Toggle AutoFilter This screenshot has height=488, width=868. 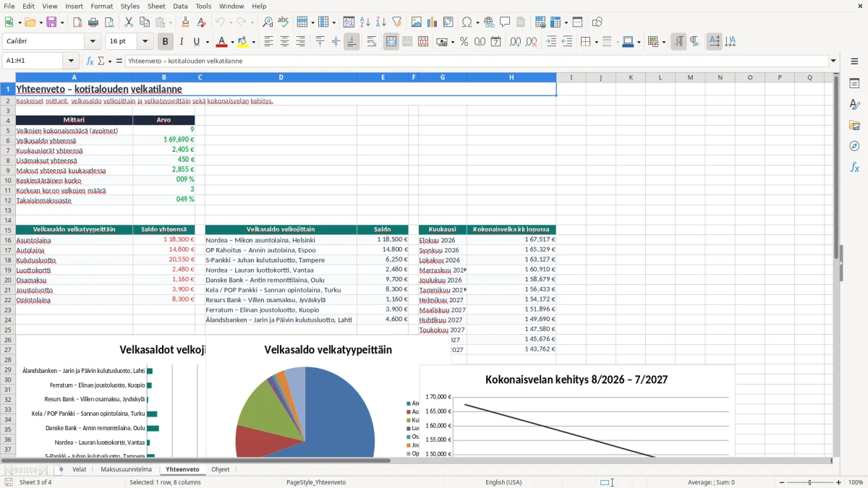396,22
